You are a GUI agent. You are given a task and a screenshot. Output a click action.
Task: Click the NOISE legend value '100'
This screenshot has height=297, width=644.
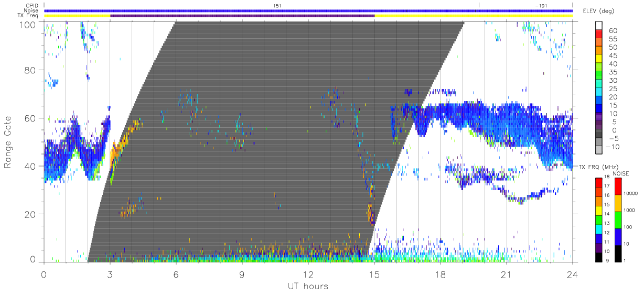coord(629,227)
